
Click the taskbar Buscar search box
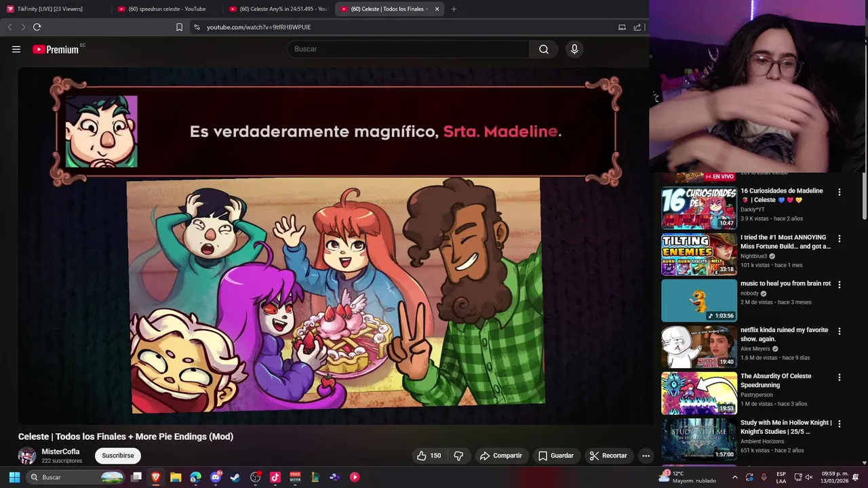click(x=76, y=477)
